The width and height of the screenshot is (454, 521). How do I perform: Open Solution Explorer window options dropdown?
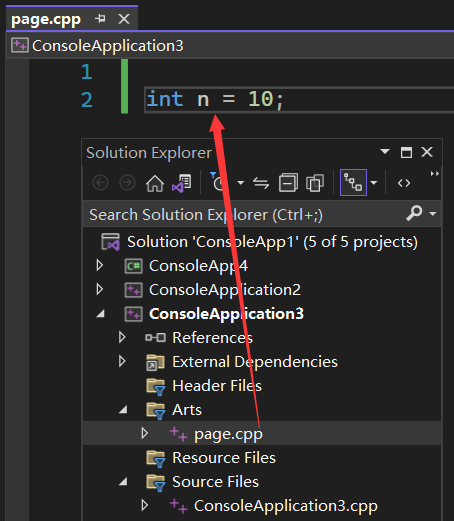click(385, 152)
